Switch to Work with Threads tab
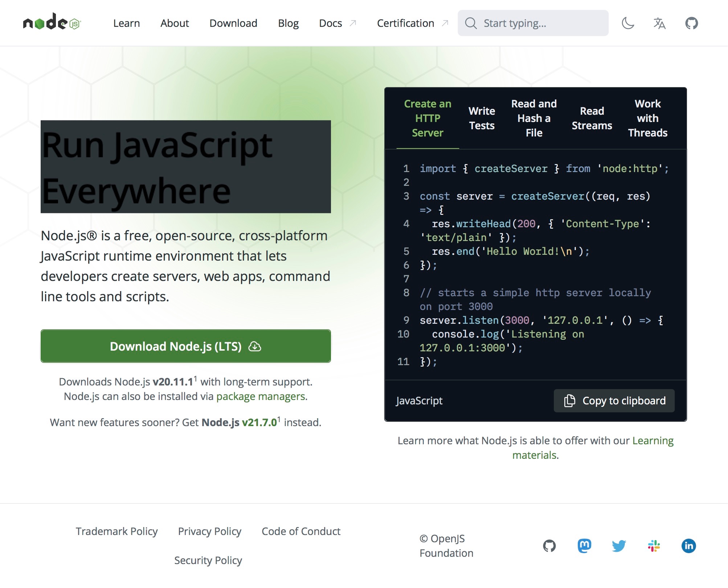The image size is (728, 588). click(647, 118)
